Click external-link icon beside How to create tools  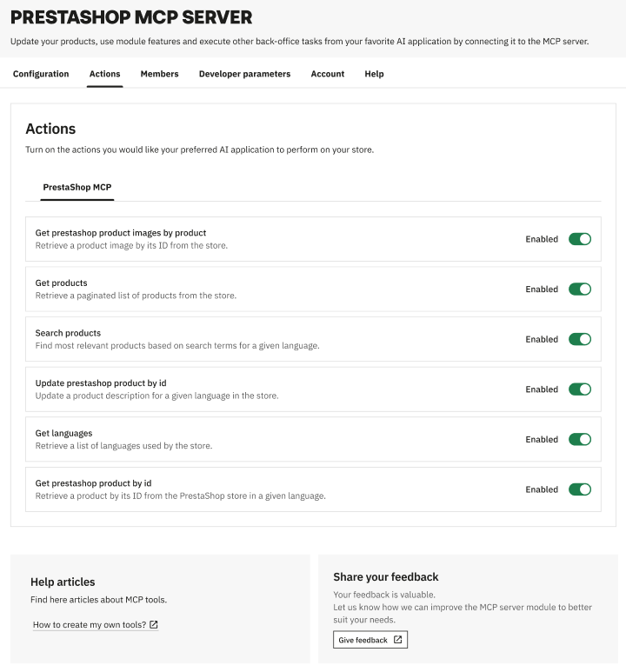[x=154, y=624]
